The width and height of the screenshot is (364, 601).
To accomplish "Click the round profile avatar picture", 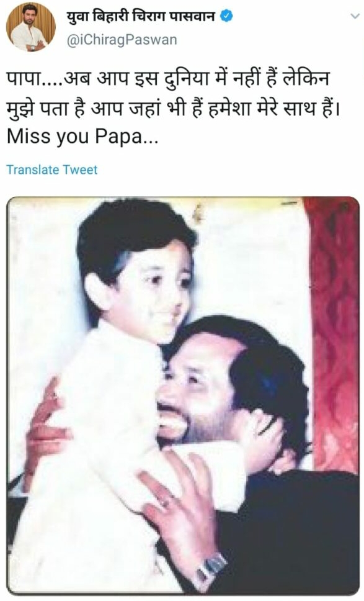I will 30,27.
